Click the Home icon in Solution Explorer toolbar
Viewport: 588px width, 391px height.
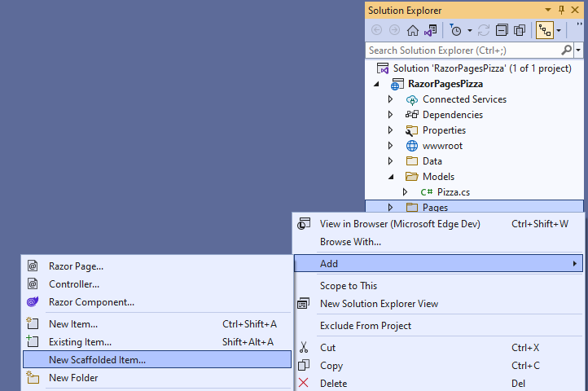coord(413,30)
